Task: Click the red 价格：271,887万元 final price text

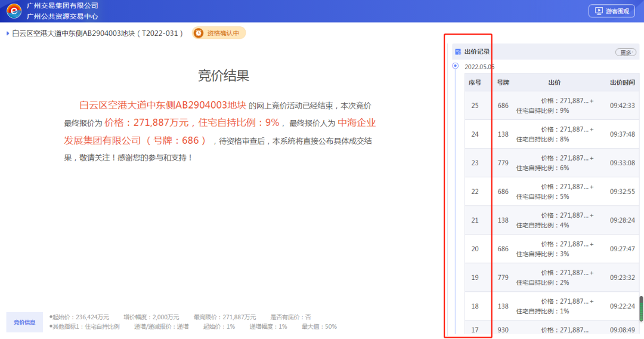Action: [x=146, y=122]
